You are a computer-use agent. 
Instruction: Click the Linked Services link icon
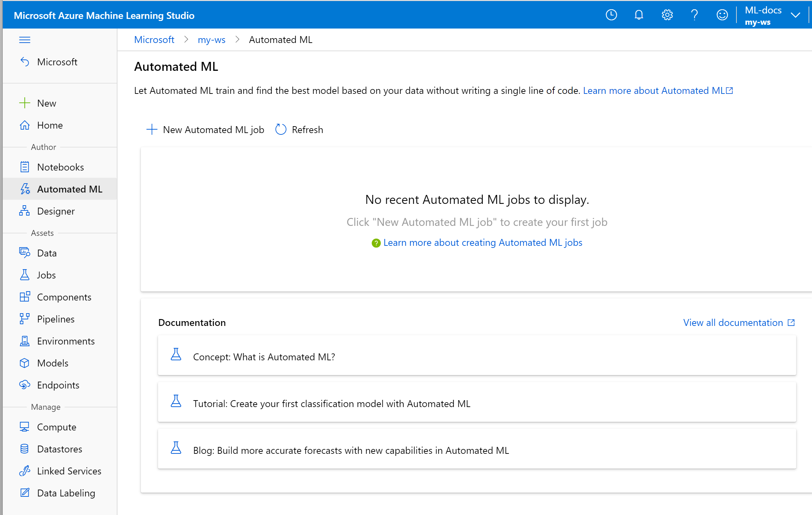25,471
